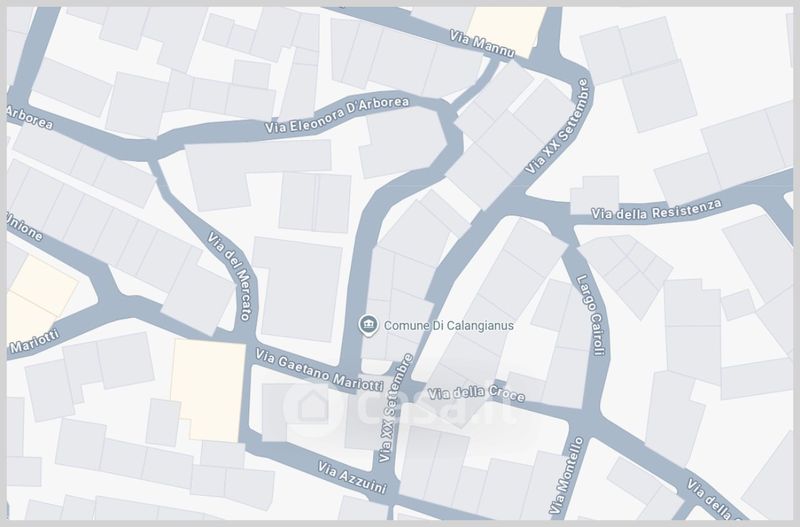Click the Via della Croce street label

pyautogui.click(x=476, y=393)
